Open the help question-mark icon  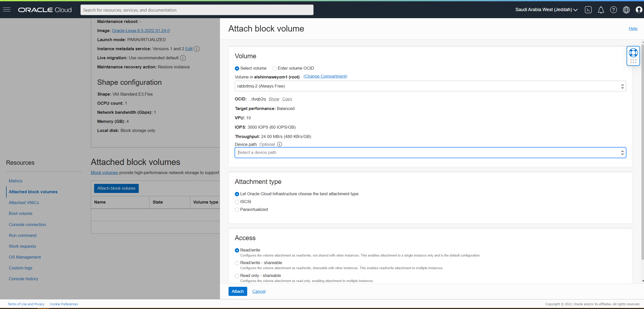click(614, 10)
